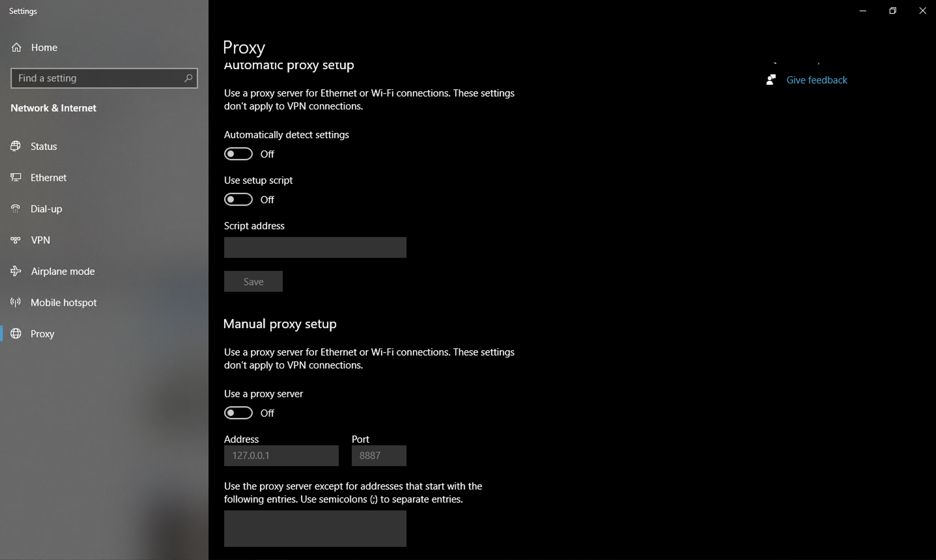Image resolution: width=936 pixels, height=560 pixels.
Task: Click the Give feedback person icon
Action: point(771,80)
